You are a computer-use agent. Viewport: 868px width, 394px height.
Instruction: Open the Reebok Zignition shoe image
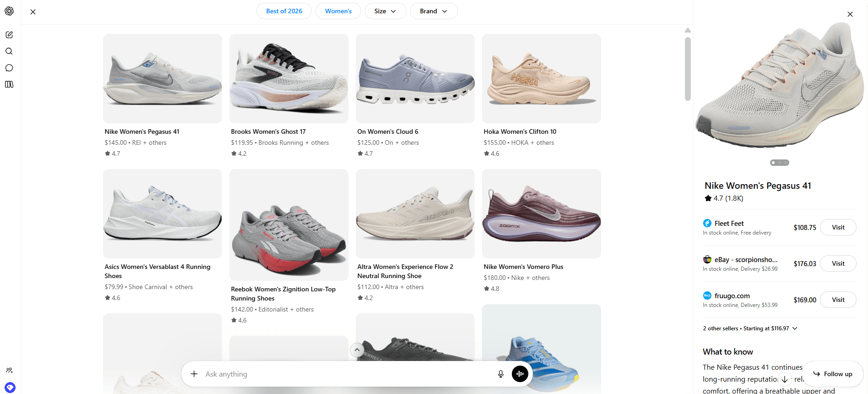coord(289,224)
